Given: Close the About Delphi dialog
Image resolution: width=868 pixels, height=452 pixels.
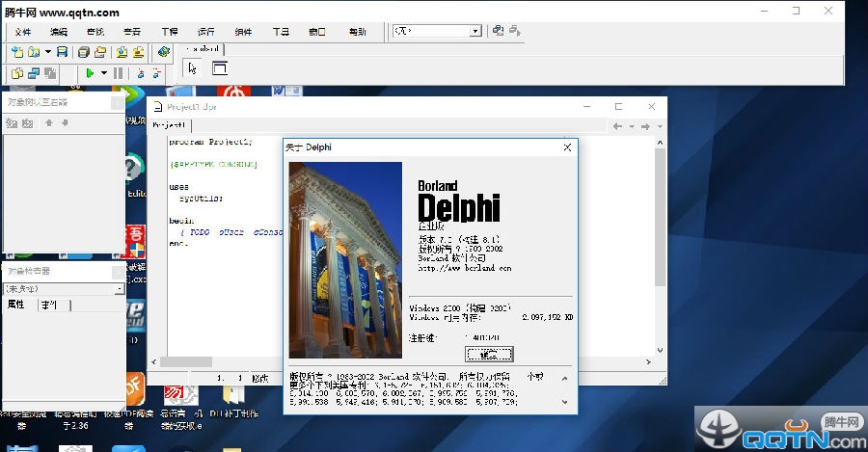Looking at the screenshot, I should [567, 147].
